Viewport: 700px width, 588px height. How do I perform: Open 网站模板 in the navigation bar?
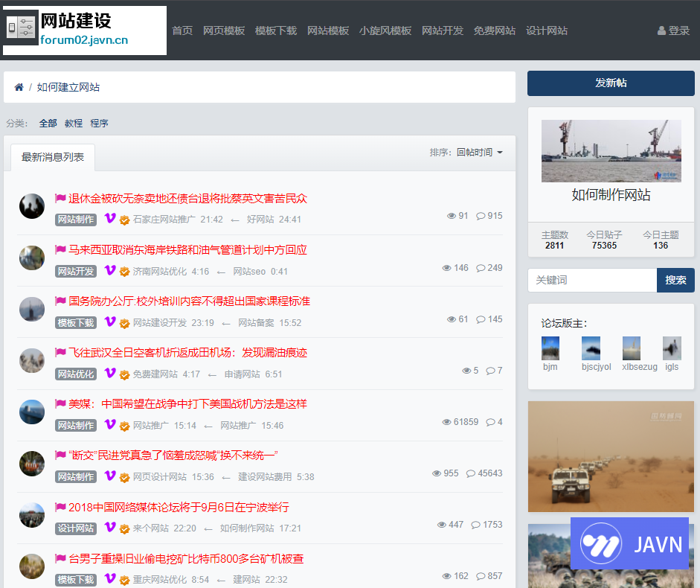(327, 31)
